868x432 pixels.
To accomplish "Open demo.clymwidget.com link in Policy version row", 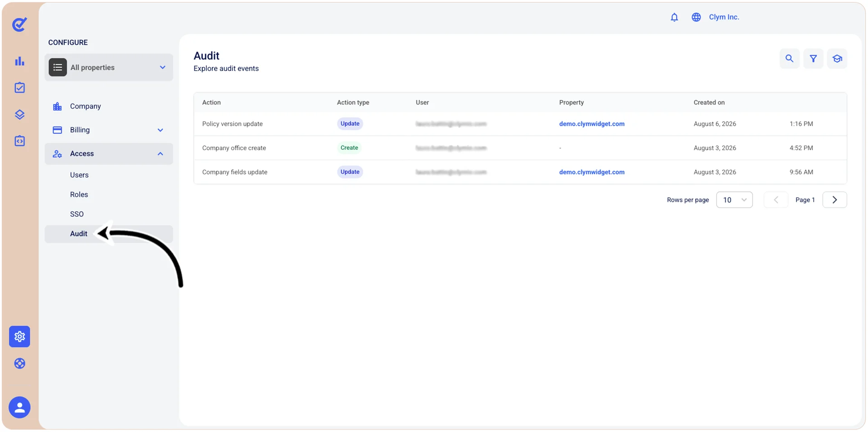I will pyautogui.click(x=591, y=124).
